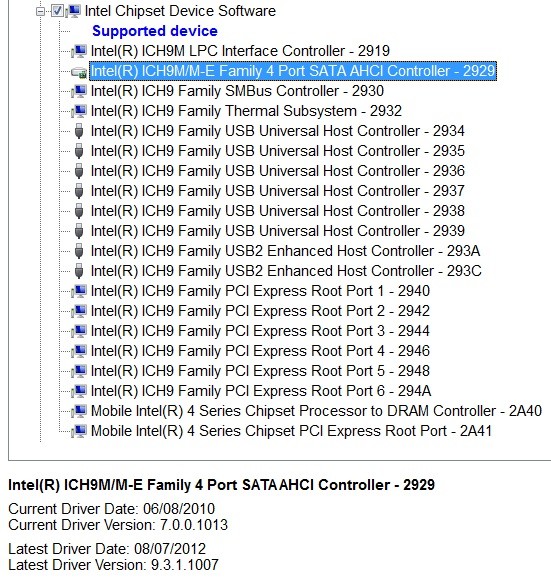Select the Supported device heading
The image size is (551, 583).
pyautogui.click(x=155, y=31)
